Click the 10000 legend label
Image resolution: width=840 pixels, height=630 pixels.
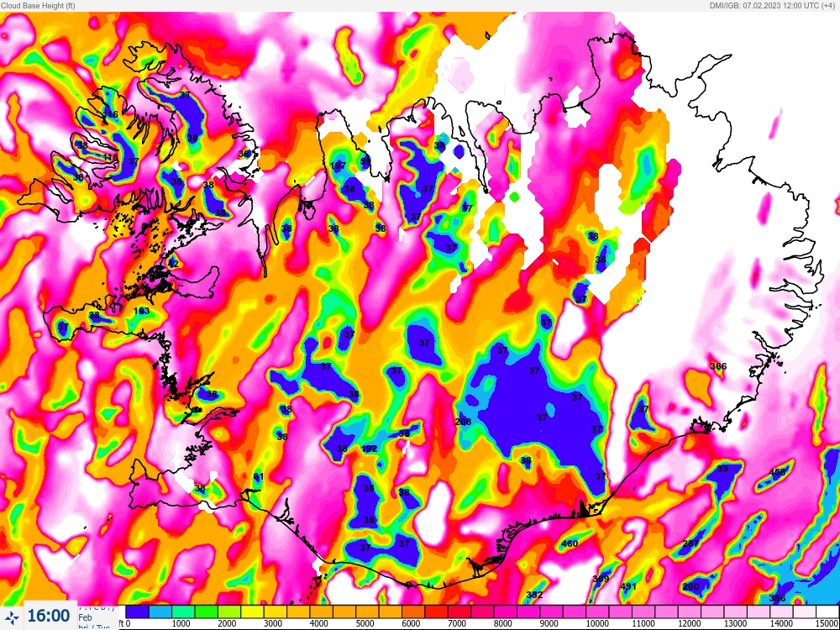pyautogui.click(x=597, y=623)
